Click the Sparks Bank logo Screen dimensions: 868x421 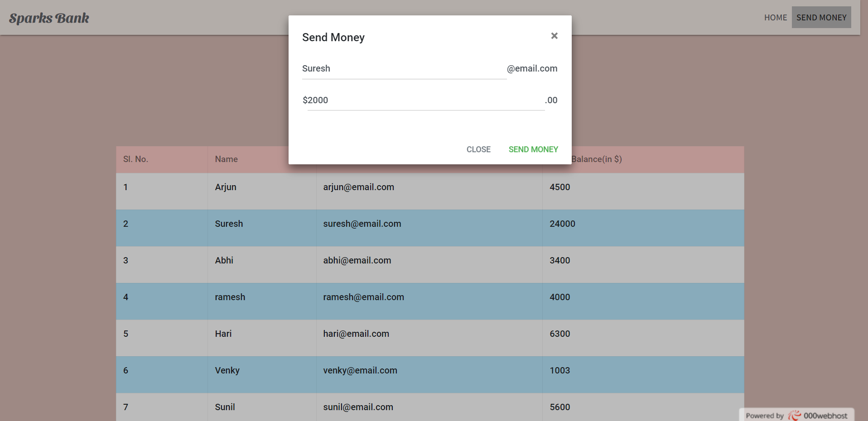click(49, 18)
